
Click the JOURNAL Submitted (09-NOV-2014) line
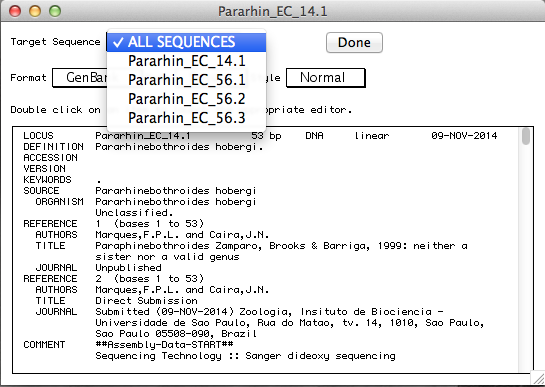[239, 312]
